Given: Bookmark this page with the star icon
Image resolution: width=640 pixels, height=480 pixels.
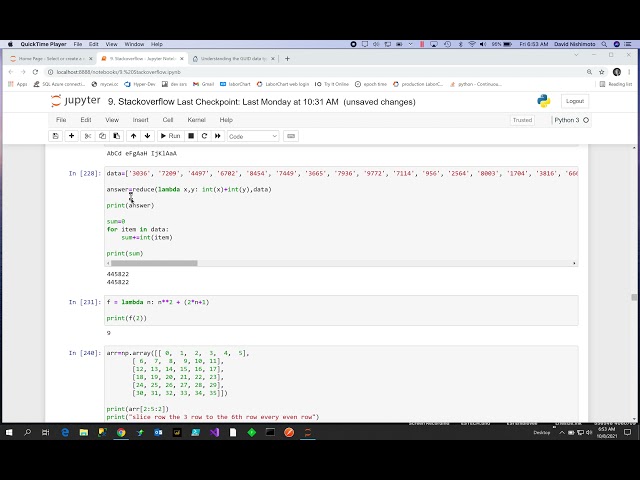Looking at the screenshot, I should click(602, 72).
